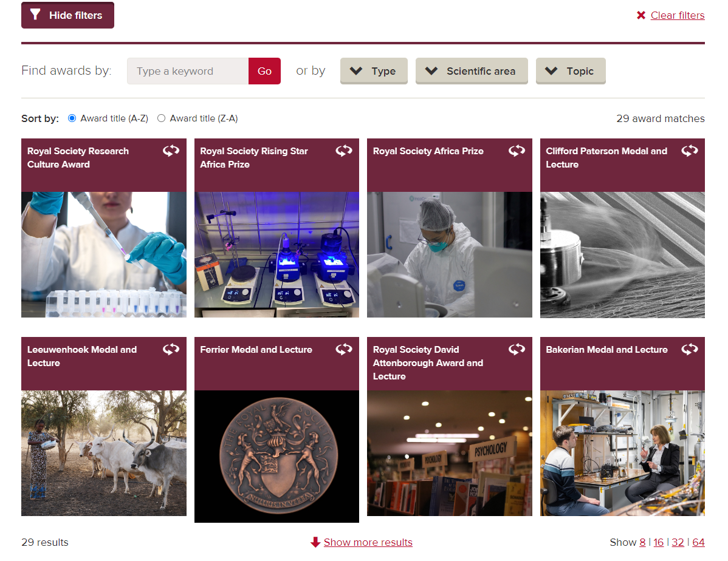Show 16 results per page
The width and height of the screenshot is (728, 561).
(658, 542)
